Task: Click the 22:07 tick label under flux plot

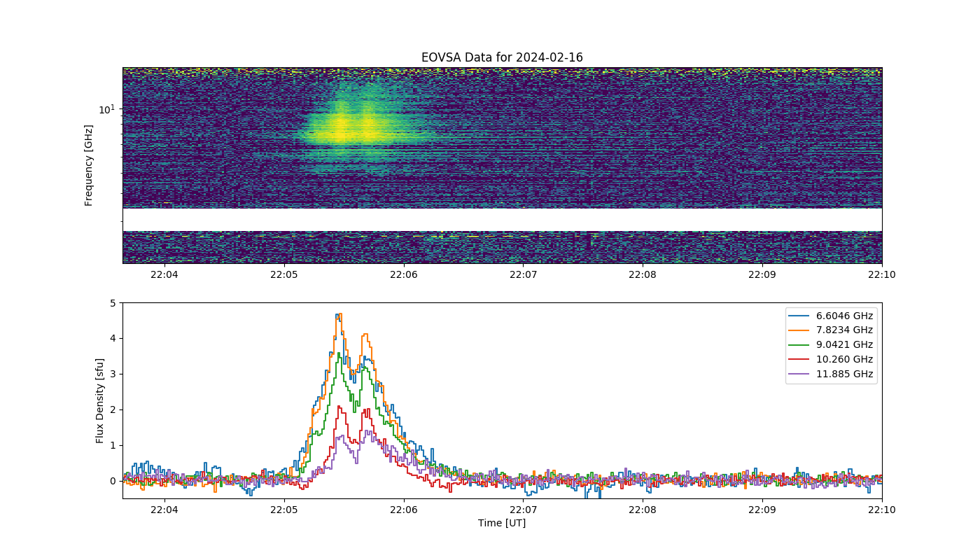Action: [523, 510]
